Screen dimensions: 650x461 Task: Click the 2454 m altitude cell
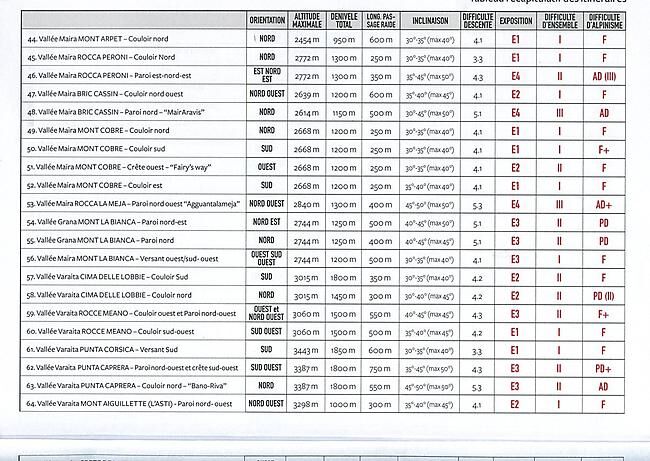pyautogui.click(x=307, y=40)
